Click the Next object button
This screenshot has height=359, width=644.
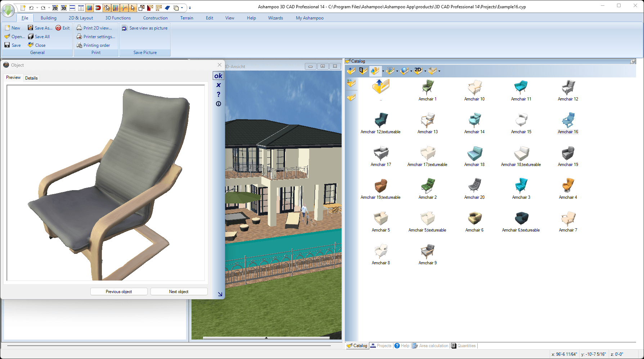pyautogui.click(x=179, y=291)
